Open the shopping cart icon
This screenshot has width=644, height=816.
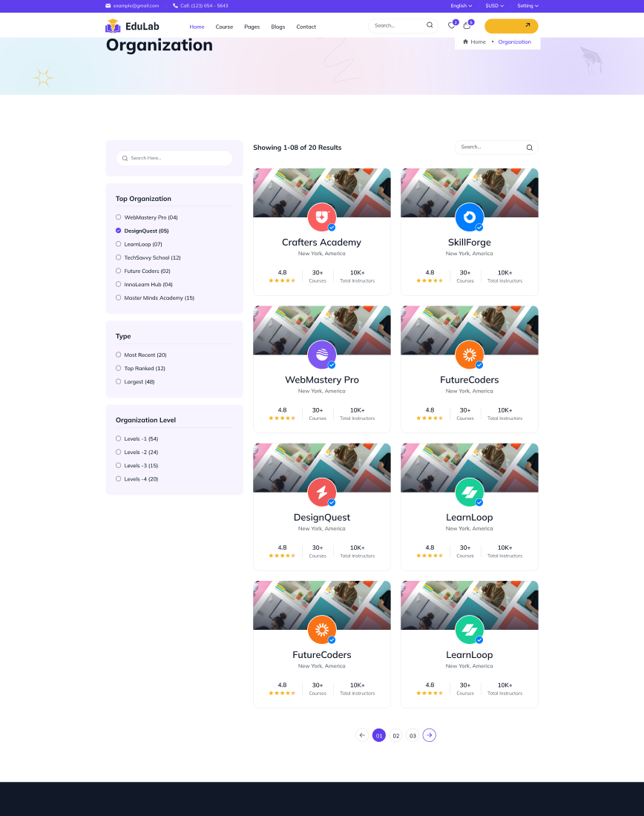[467, 25]
